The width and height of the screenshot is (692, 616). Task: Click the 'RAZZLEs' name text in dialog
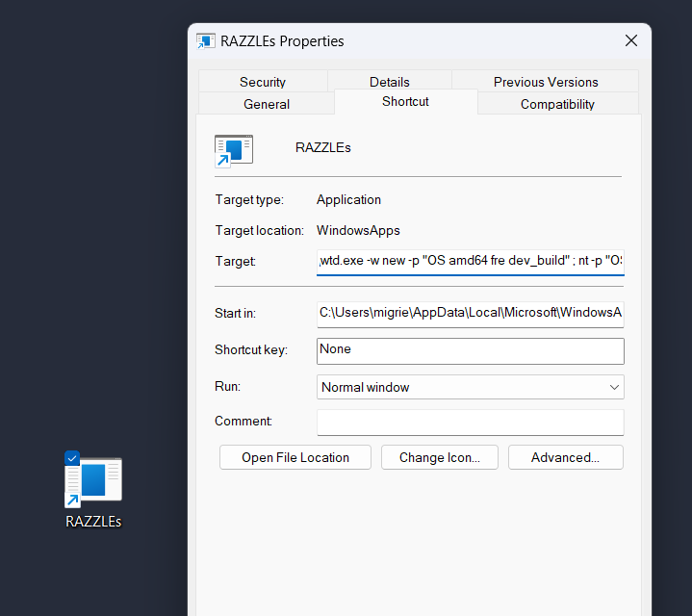pos(323,147)
